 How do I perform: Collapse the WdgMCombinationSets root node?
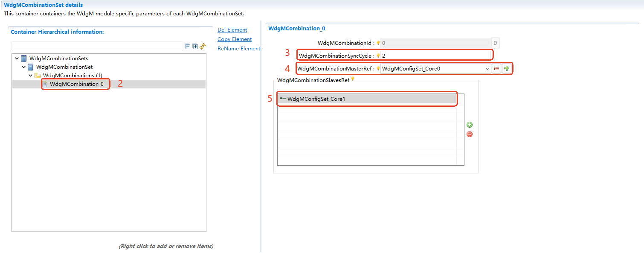(17, 59)
